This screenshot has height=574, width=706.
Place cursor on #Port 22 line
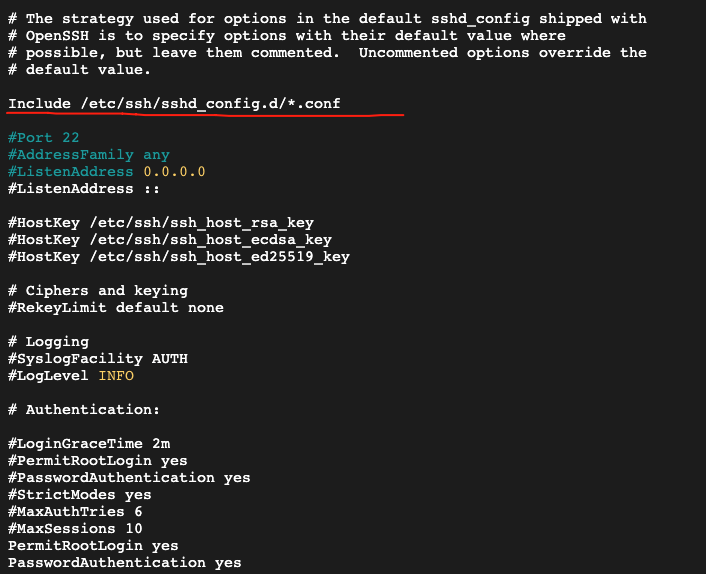(44, 137)
